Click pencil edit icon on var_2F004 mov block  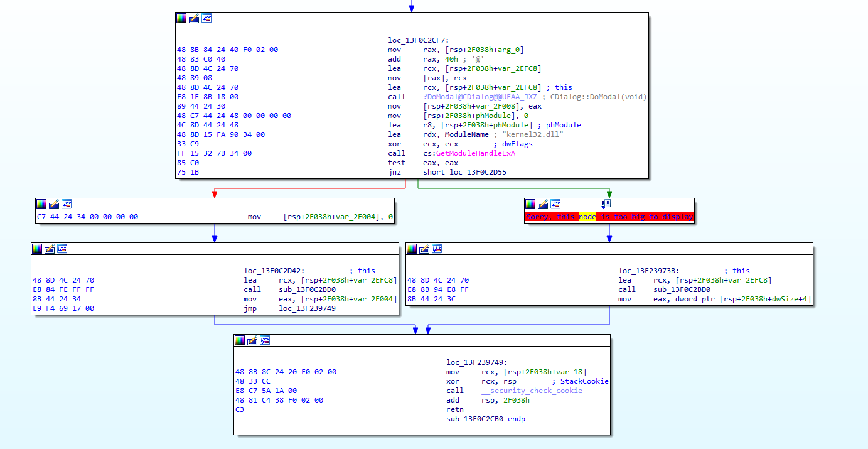tap(54, 204)
